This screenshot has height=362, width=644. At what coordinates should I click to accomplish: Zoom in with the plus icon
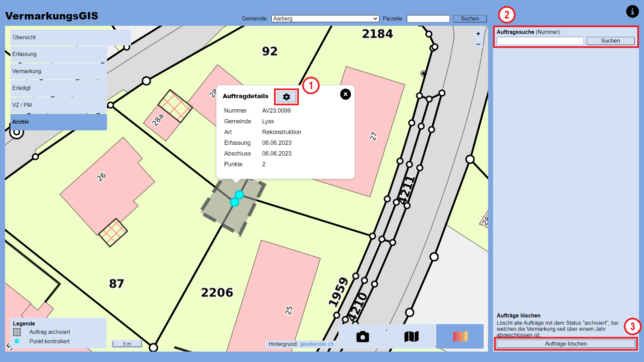click(x=478, y=34)
